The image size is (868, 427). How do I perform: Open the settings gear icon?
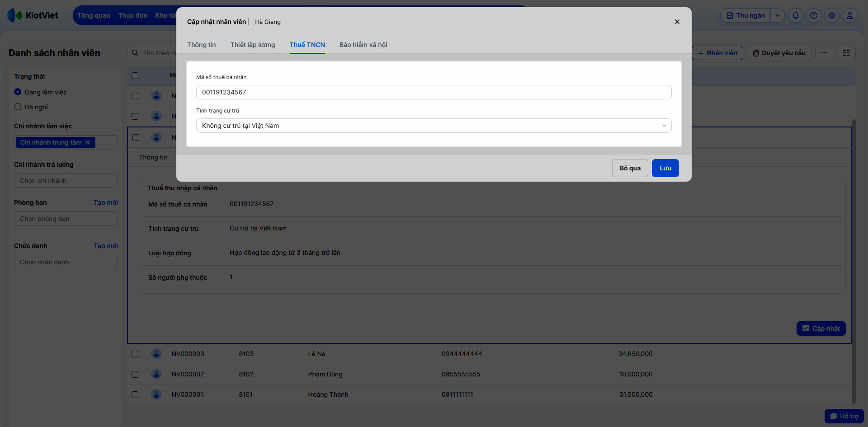[832, 15]
